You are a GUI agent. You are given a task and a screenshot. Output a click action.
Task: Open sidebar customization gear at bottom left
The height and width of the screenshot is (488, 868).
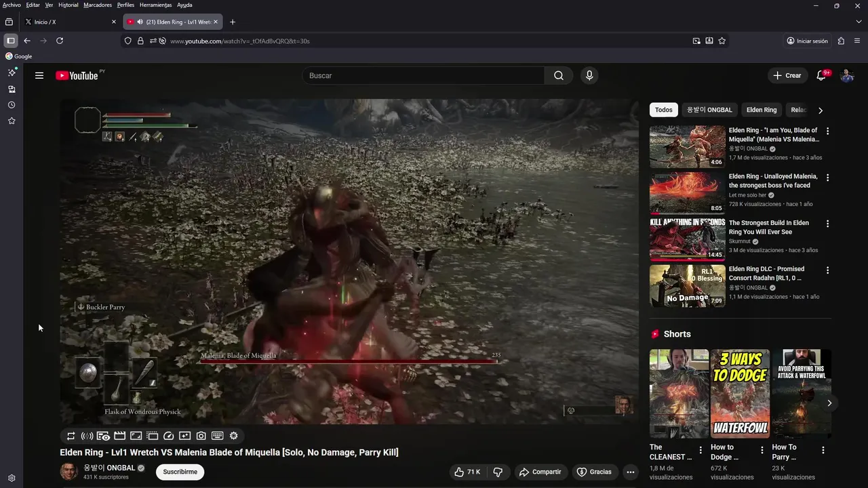tap(12, 478)
